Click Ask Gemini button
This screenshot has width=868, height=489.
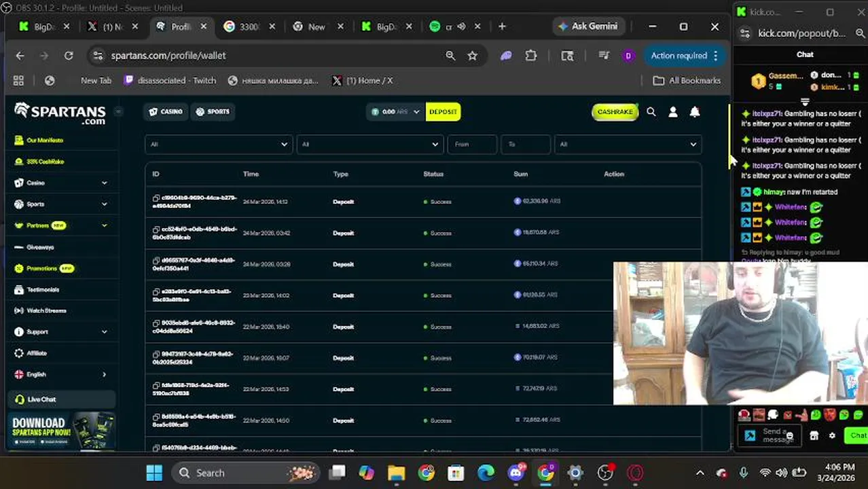point(587,26)
